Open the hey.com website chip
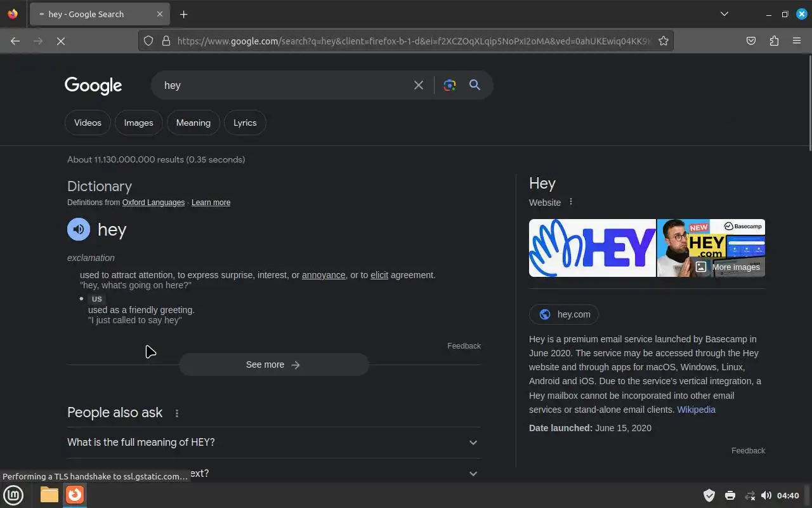This screenshot has width=812, height=508. point(564,314)
